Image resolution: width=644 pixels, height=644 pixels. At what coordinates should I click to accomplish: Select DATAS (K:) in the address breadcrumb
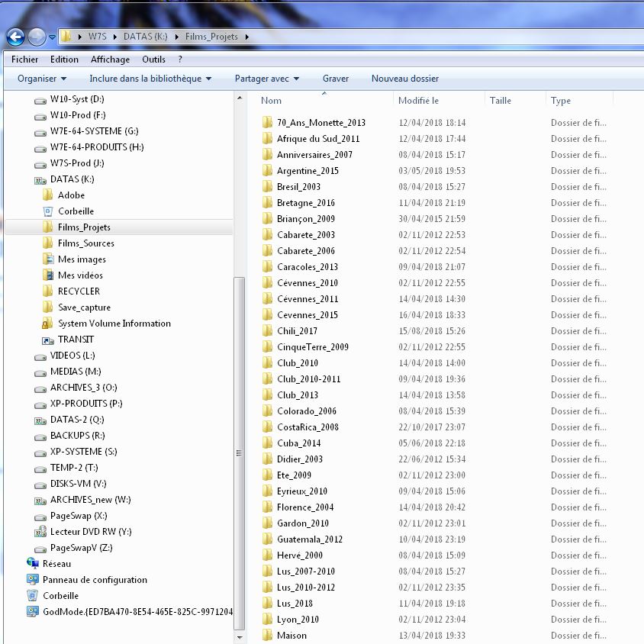tap(146, 37)
